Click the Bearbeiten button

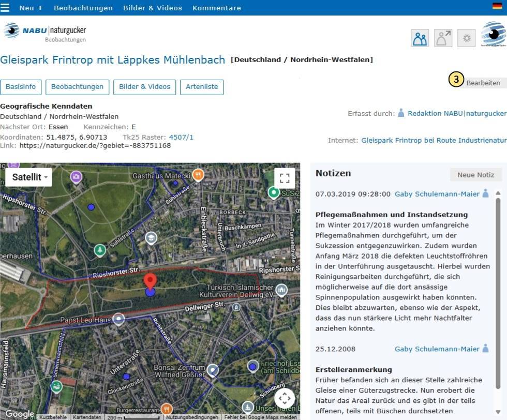(x=483, y=83)
